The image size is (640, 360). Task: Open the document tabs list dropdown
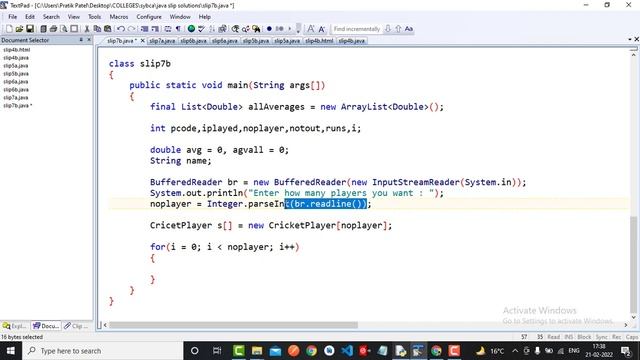coord(630,39)
